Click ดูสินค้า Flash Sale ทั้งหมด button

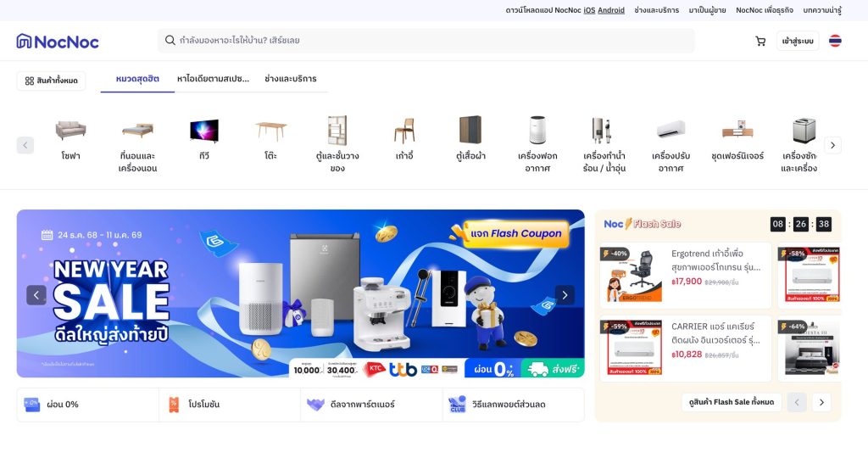[731, 402]
